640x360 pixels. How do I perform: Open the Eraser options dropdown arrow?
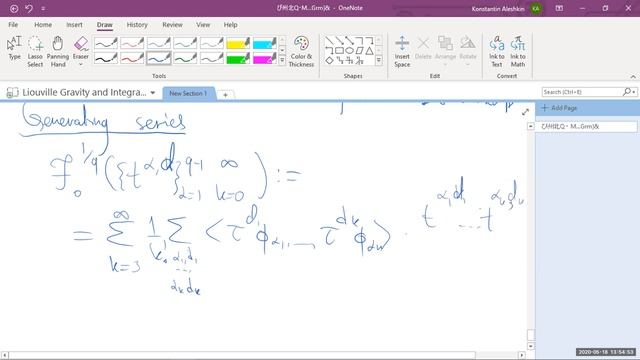(81, 64)
